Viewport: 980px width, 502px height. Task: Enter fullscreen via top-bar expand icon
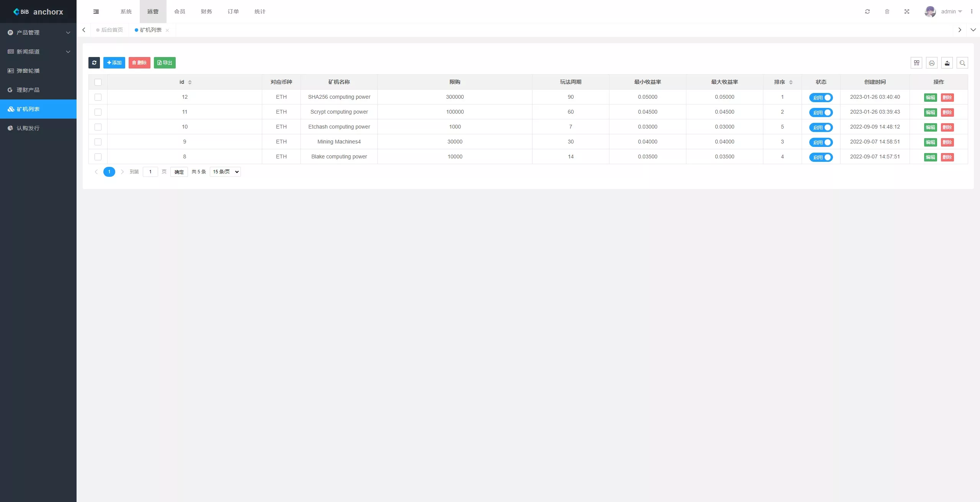tap(907, 11)
